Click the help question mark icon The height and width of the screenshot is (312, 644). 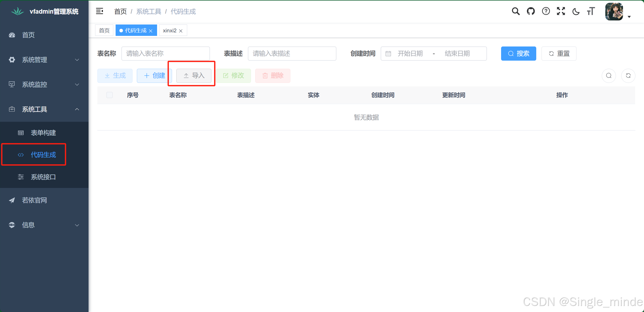pyautogui.click(x=546, y=11)
